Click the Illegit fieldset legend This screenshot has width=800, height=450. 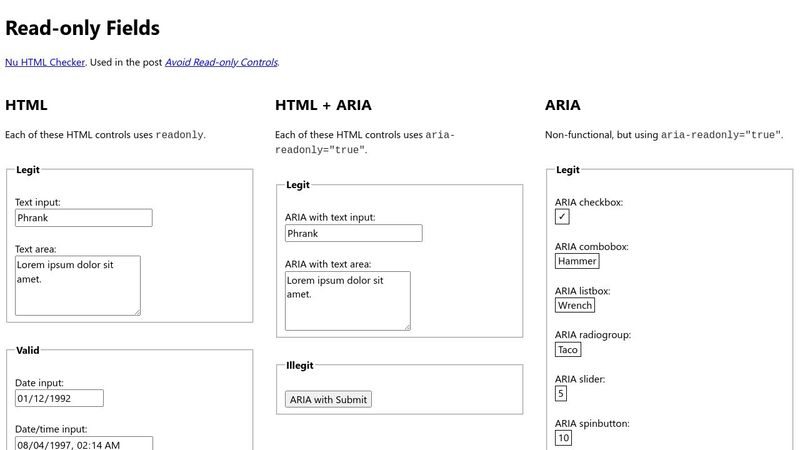pos(300,365)
